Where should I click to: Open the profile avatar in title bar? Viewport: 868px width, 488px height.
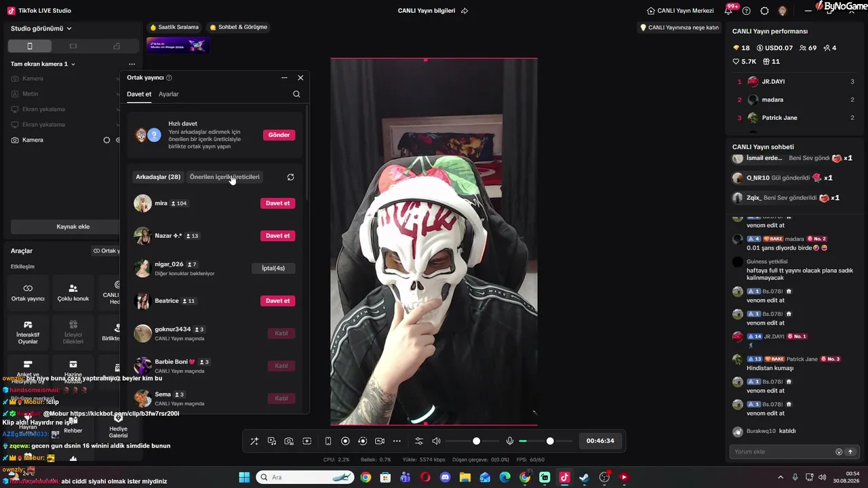pyautogui.click(x=782, y=11)
